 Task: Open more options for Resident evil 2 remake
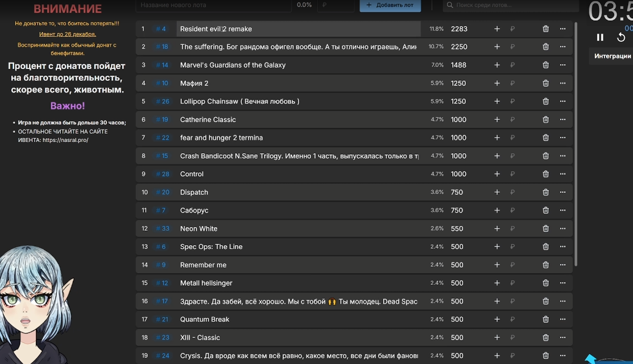[x=563, y=29]
